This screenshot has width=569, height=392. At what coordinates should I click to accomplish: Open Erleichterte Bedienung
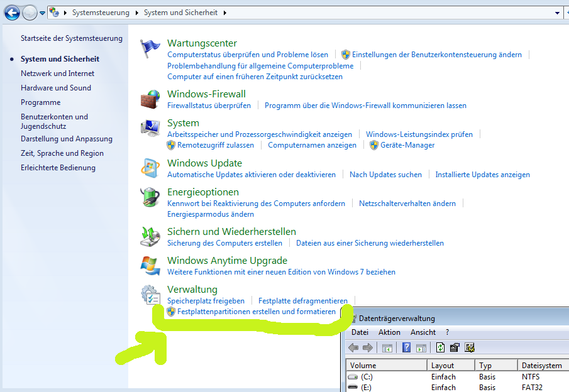click(x=58, y=168)
